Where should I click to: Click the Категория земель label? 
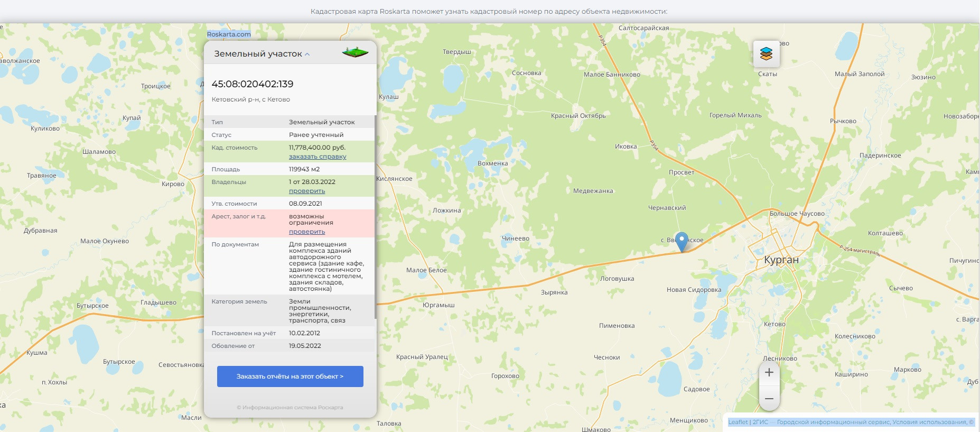pyautogui.click(x=239, y=302)
